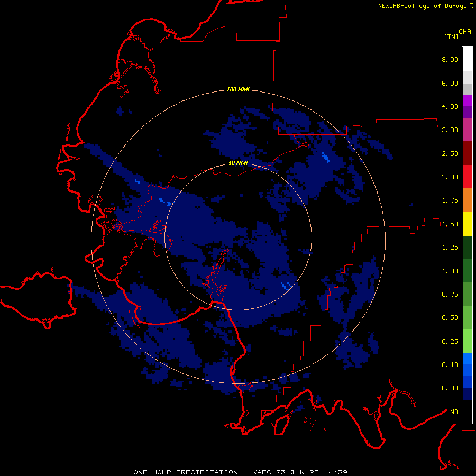The height and width of the screenshot is (476, 476).
Task: Click the 1.50 legend value
Action: click(x=450, y=224)
